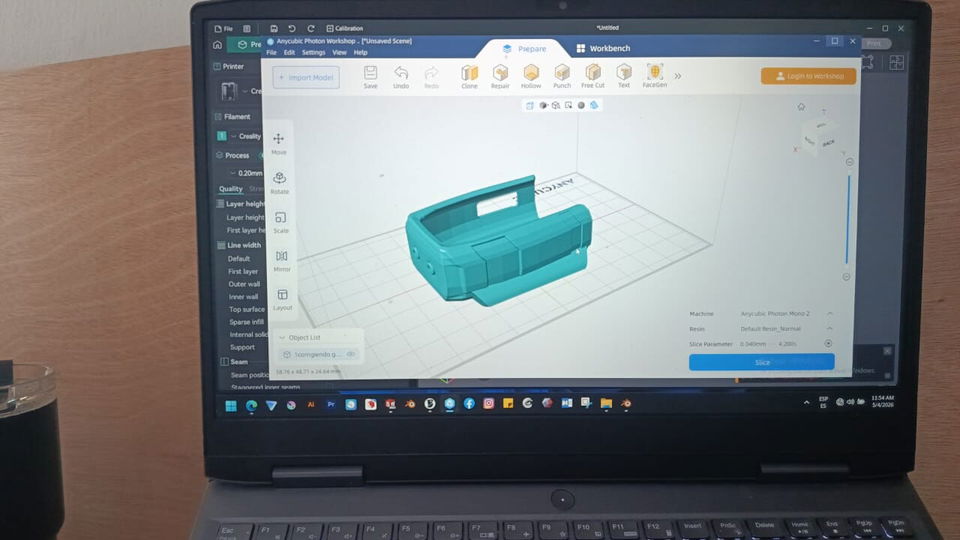Click save icon in background slicer toolbar
The image size is (960, 540).
(274, 28)
